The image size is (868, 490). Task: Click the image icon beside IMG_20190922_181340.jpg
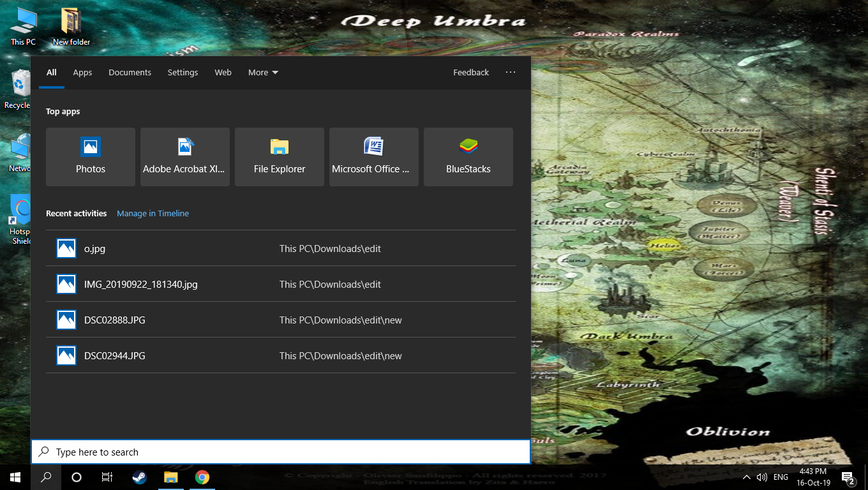click(x=66, y=284)
